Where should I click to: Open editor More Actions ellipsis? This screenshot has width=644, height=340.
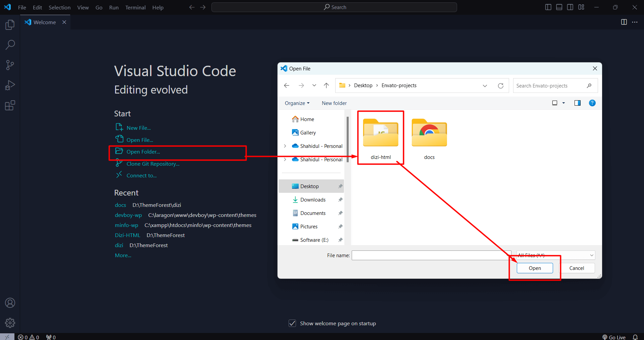point(635,22)
